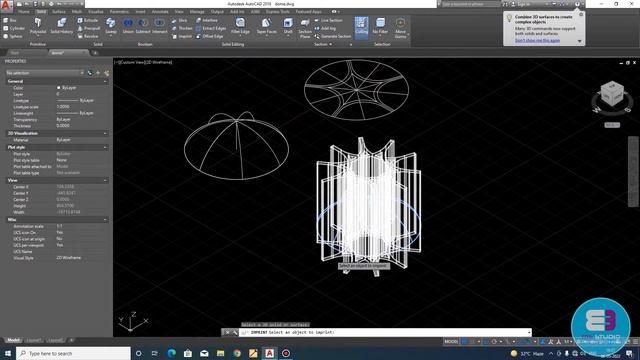
Task: Click the command line input field
Action: point(384,332)
